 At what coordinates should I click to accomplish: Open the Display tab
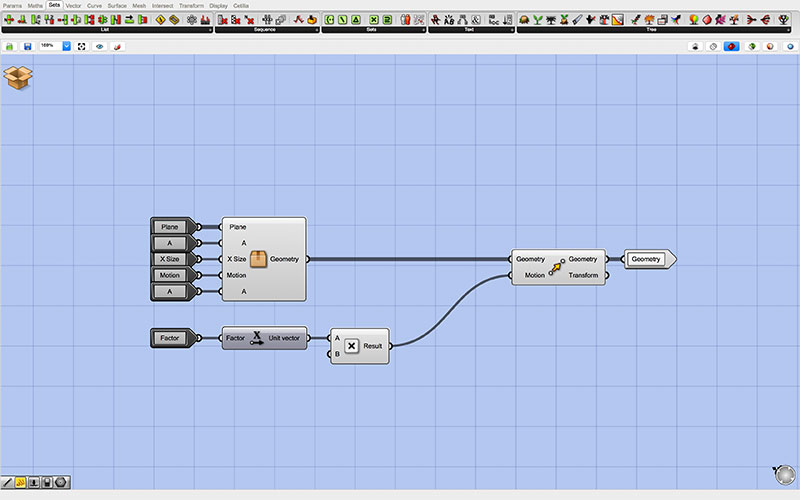tap(218, 6)
